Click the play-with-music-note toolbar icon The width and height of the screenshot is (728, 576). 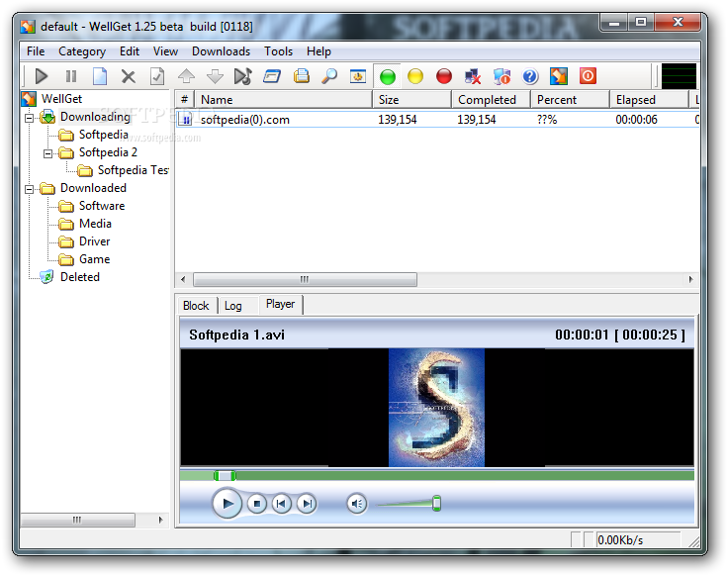[243, 76]
